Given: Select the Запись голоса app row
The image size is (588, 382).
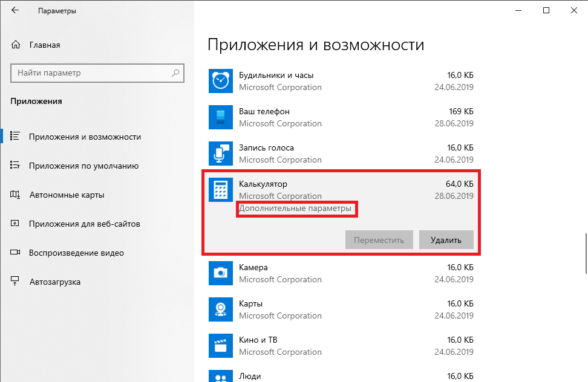Looking at the screenshot, I should 341,153.
